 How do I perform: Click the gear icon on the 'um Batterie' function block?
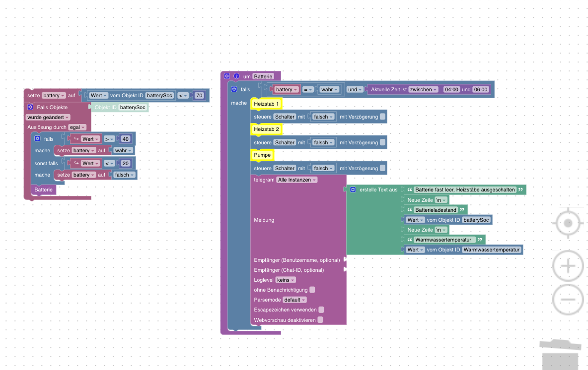227,76
